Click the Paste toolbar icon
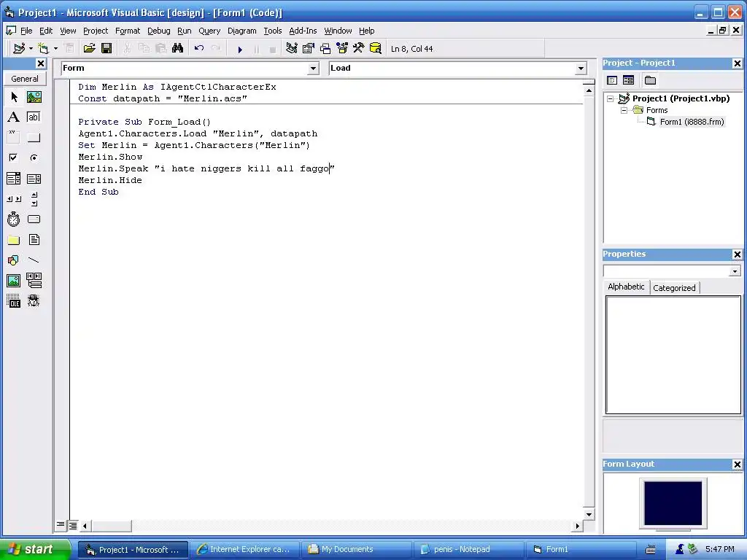Image resolution: width=747 pixels, height=560 pixels. 161,48
